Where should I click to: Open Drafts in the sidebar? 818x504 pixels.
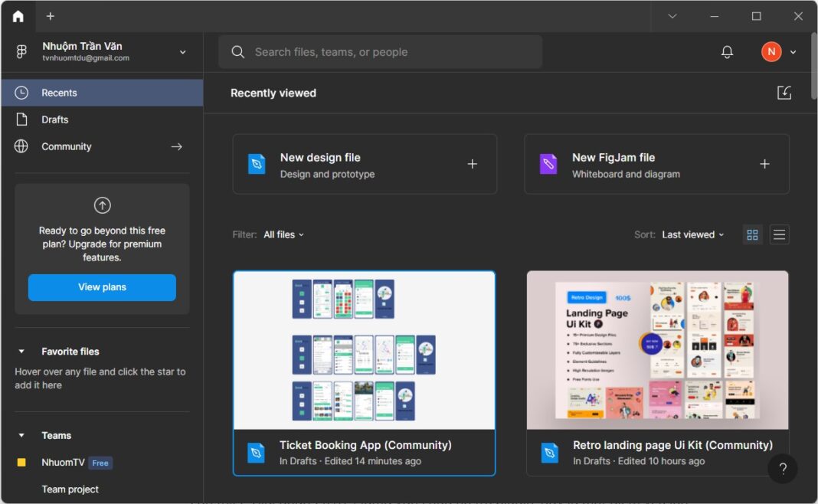coord(55,119)
